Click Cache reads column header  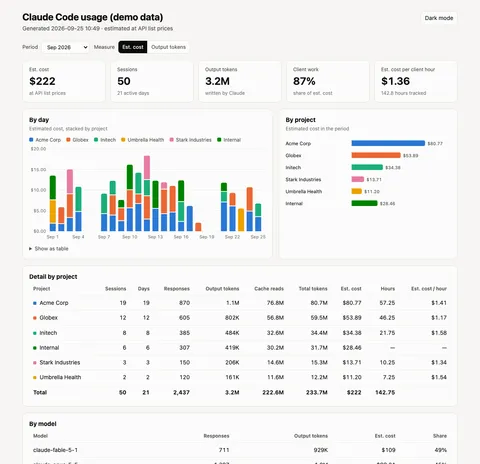tap(269, 289)
